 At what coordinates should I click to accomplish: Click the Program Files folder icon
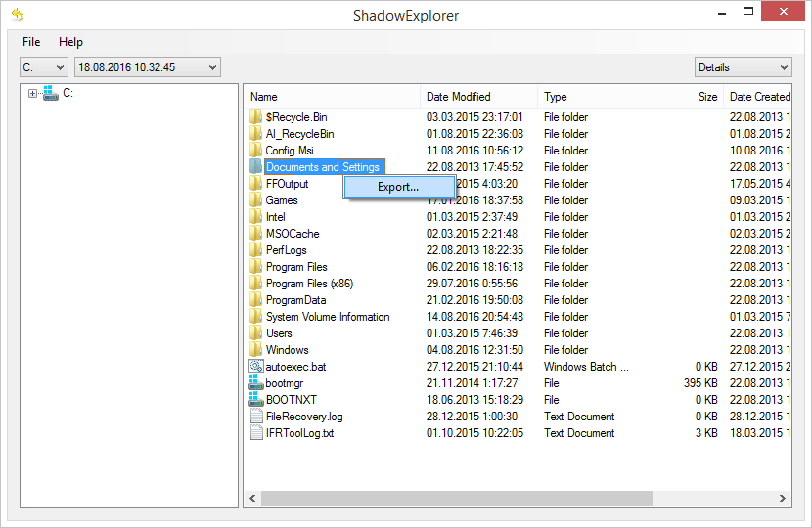click(255, 267)
